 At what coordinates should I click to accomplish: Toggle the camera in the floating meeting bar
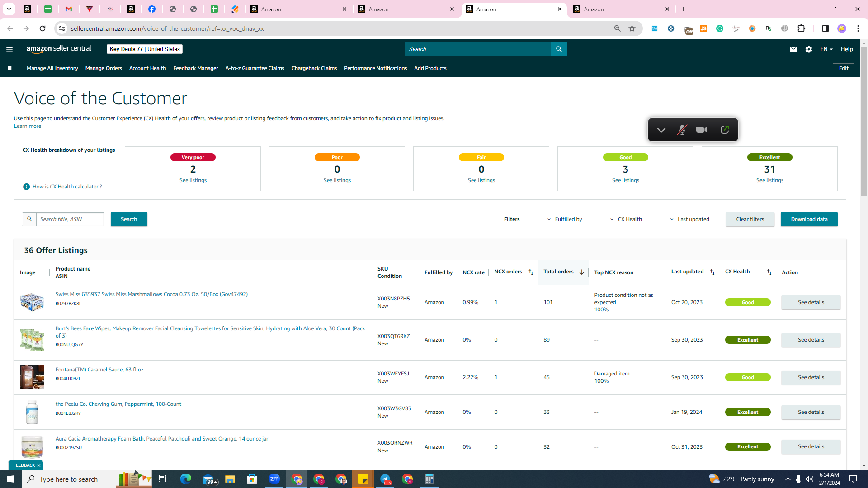pos(702,130)
